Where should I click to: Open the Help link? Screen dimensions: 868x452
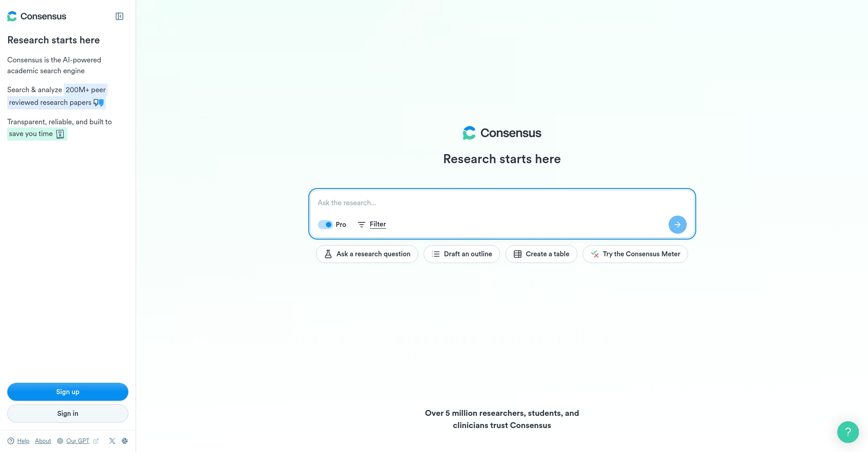[23, 441]
